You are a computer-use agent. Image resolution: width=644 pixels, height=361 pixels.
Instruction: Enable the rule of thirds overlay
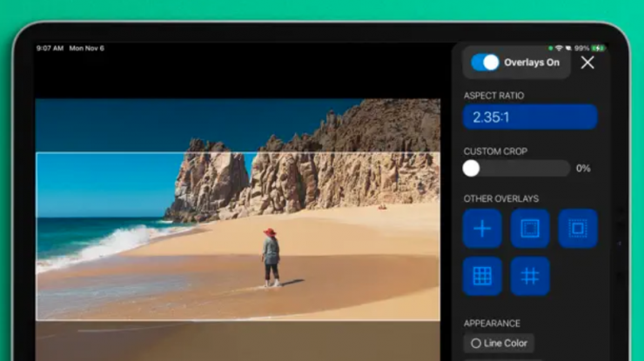pyautogui.click(x=530, y=276)
